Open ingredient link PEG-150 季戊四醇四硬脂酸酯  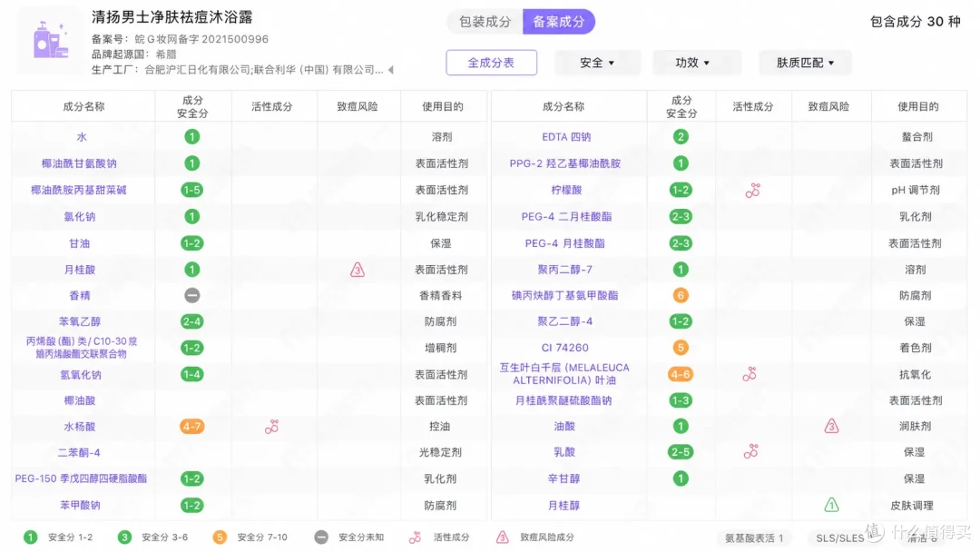82,478
